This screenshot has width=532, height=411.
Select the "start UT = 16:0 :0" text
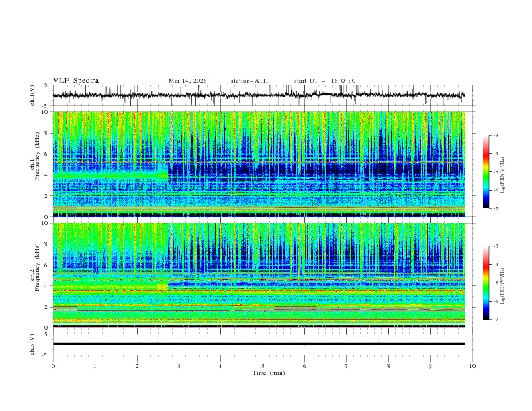pos(324,81)
